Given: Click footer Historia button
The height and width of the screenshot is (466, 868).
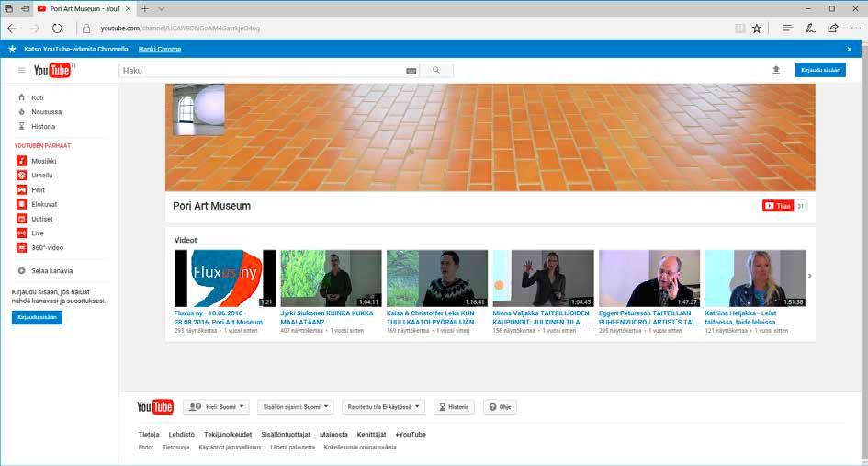Looking at the screenshot, I should pyautogui.click(x=454, y=406).
